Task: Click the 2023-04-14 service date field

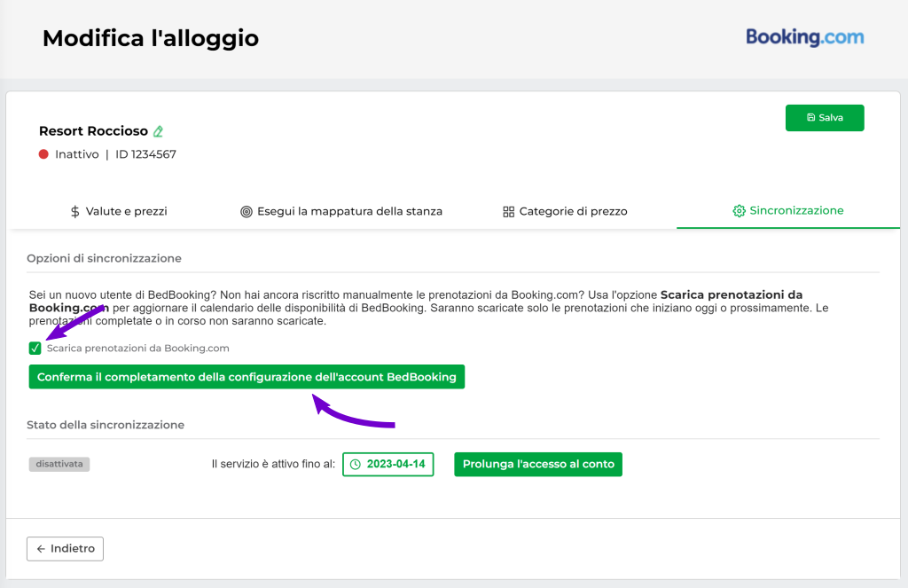Action: tap(388, 464)
